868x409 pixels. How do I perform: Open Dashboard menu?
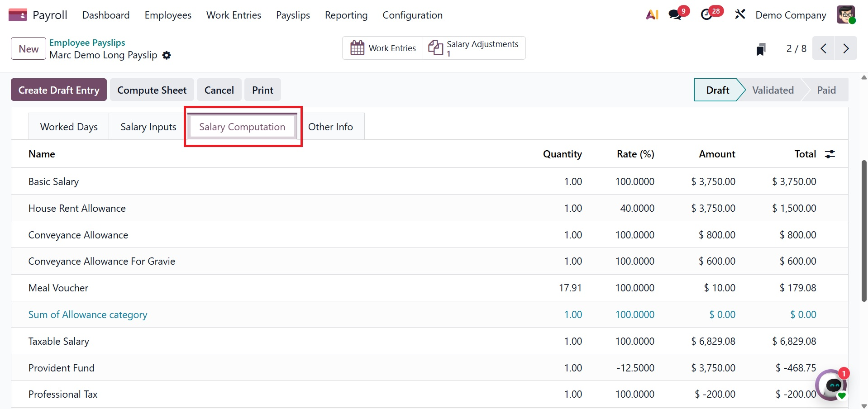click(x=106, y=15)
